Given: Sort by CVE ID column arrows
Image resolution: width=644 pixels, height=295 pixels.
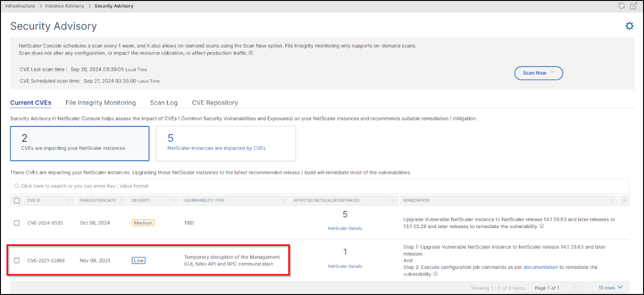Looking at the screenshot, I should pos(70,200).
